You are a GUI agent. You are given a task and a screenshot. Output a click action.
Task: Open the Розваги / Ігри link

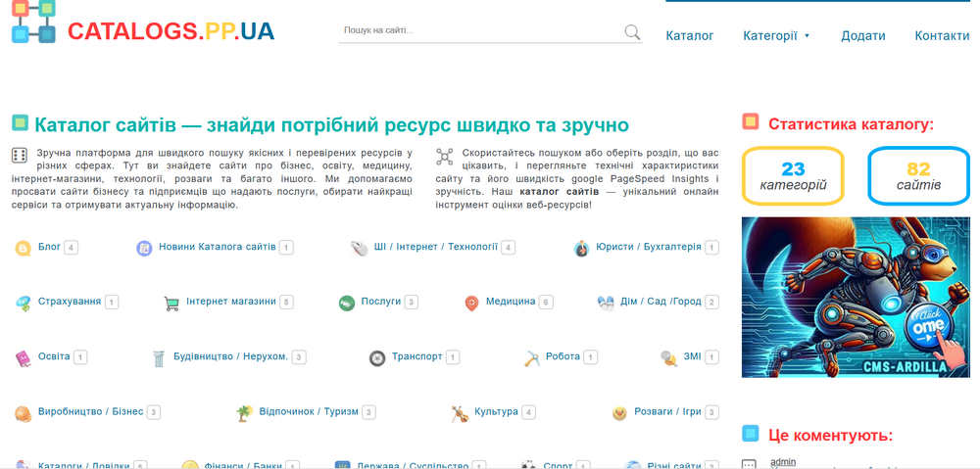(x=667, y=411)
